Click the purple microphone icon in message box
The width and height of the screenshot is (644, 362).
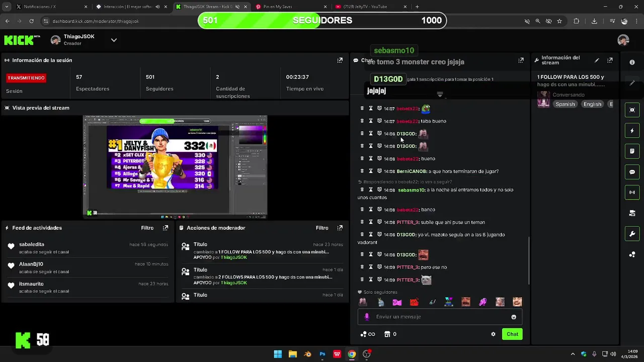[x=367, y=317]
